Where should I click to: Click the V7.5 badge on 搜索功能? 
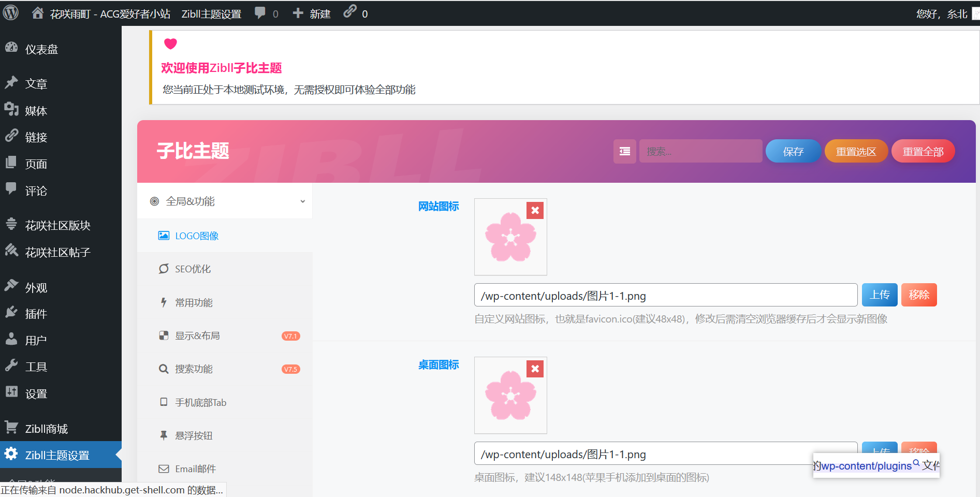pos(291,369)
